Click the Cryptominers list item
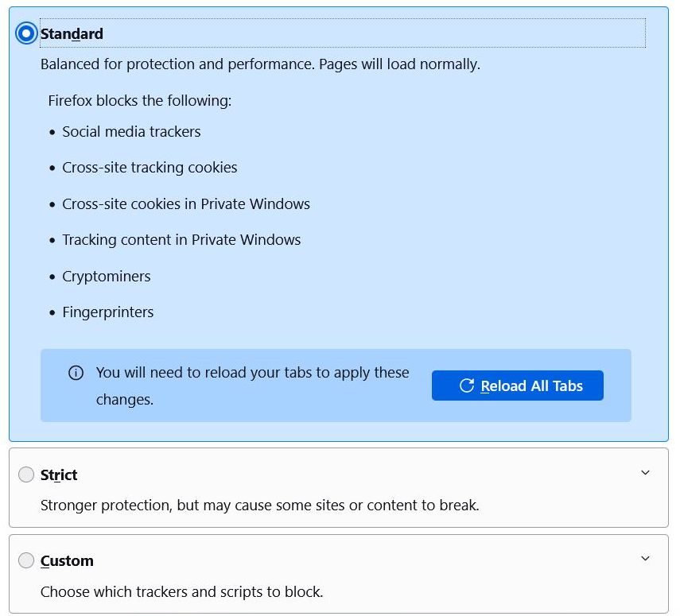 [x=107, y=277]
